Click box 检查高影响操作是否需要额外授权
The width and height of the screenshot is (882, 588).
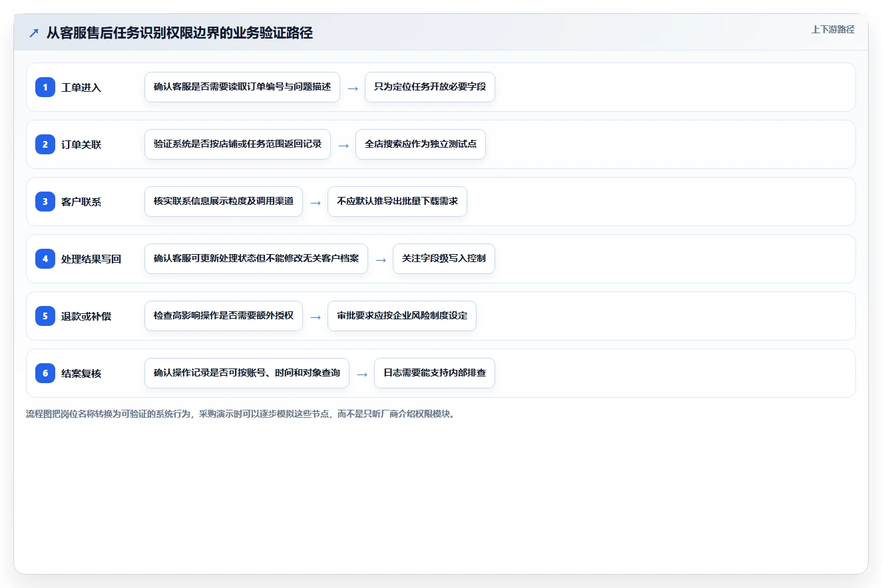[x=224, y=316]
